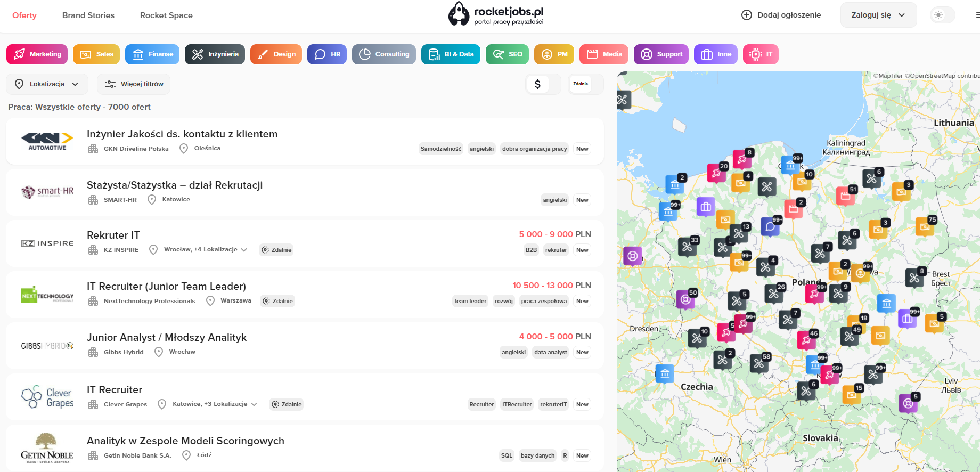The width and height of the screenshot is (980, 472).
Task: Open the Więcej filtrów panel
Action: [134, 84]
